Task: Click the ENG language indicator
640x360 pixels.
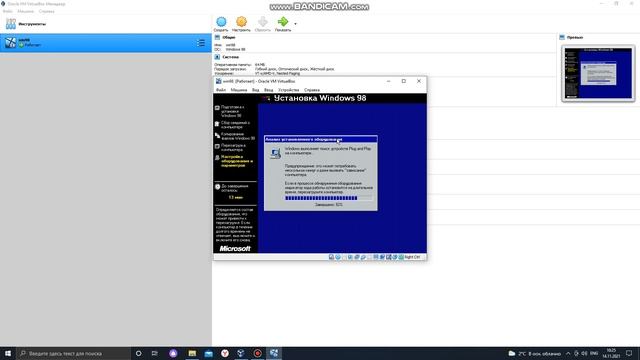Action: coord(594,353)
